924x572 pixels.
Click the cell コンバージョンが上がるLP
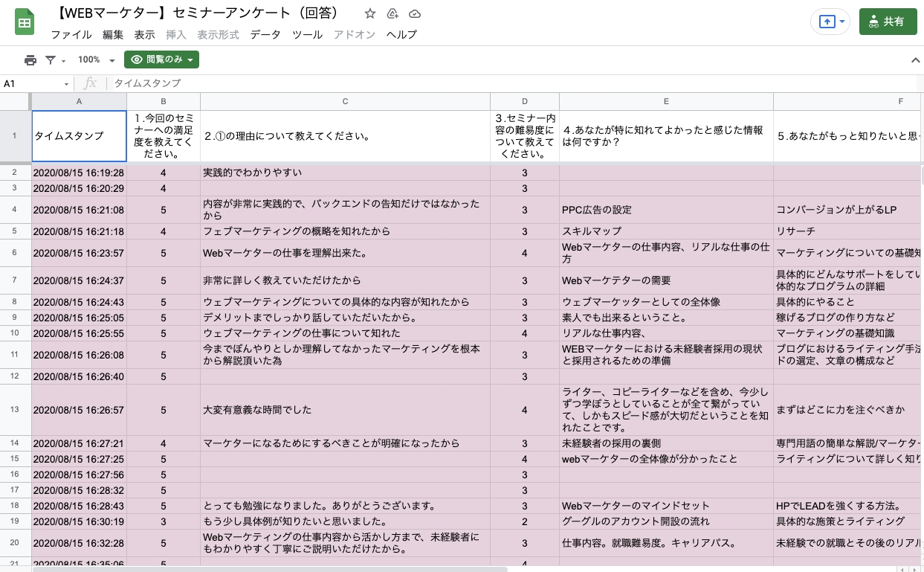(x=847, y=210)
